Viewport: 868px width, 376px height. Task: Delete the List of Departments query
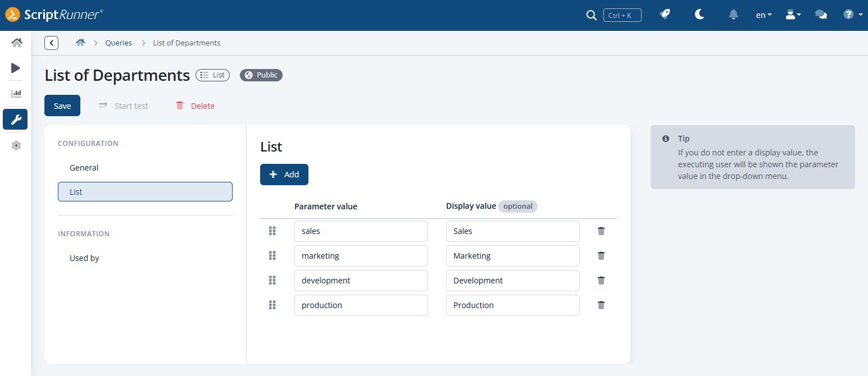pyautogui.click(x=195, y=106)
